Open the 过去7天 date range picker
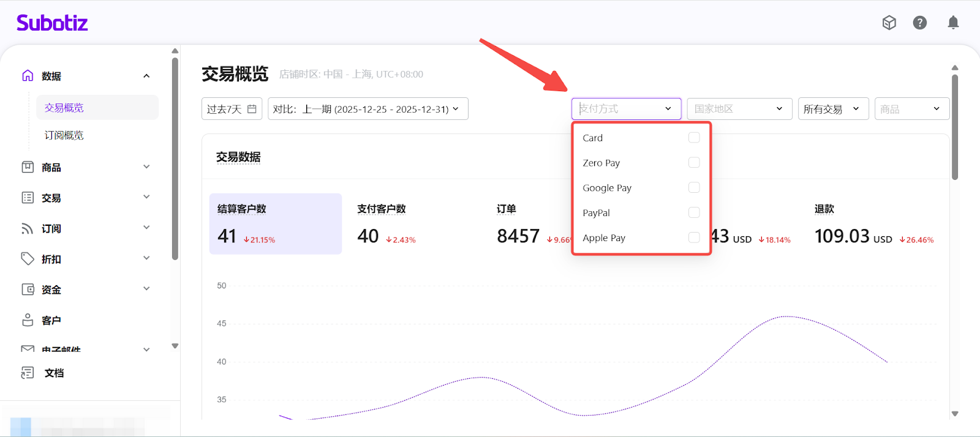Screen dimensions: 980x437 (232, 109)
